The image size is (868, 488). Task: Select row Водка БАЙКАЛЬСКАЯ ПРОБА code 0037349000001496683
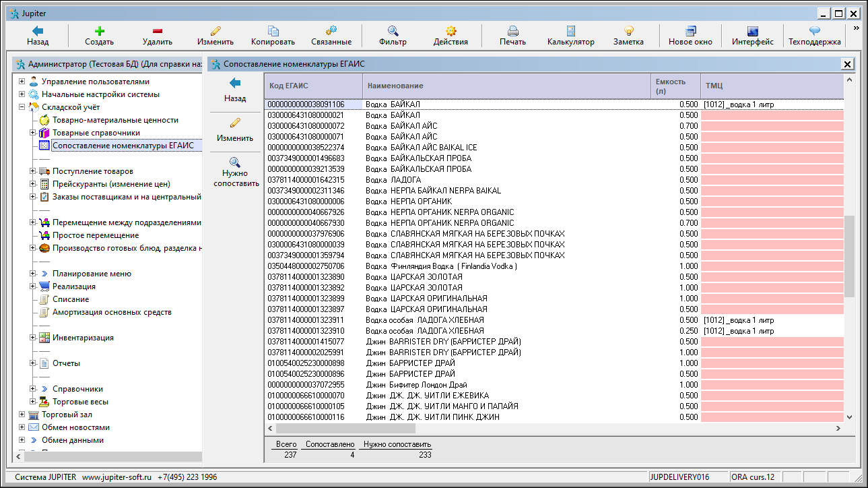click(x=554, y=158)
